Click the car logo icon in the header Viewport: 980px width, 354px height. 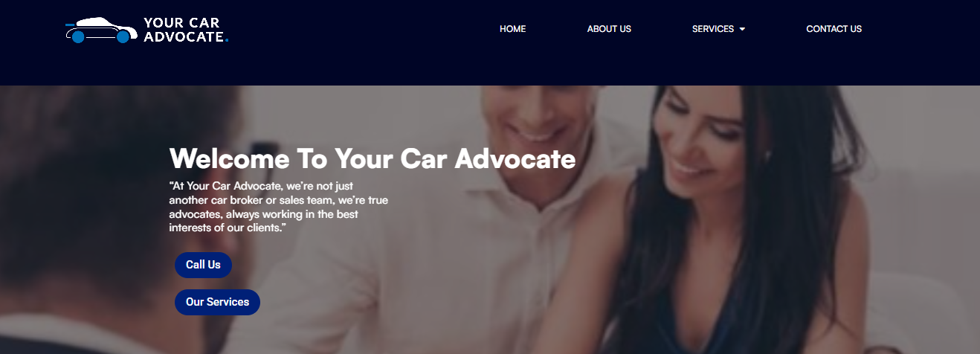(x=101, y=30)
